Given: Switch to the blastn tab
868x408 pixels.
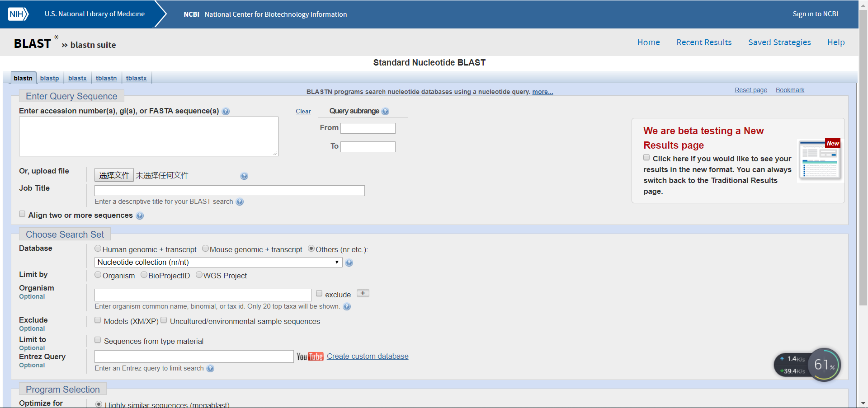Looking at the screenshot, I should click(23, 78).
